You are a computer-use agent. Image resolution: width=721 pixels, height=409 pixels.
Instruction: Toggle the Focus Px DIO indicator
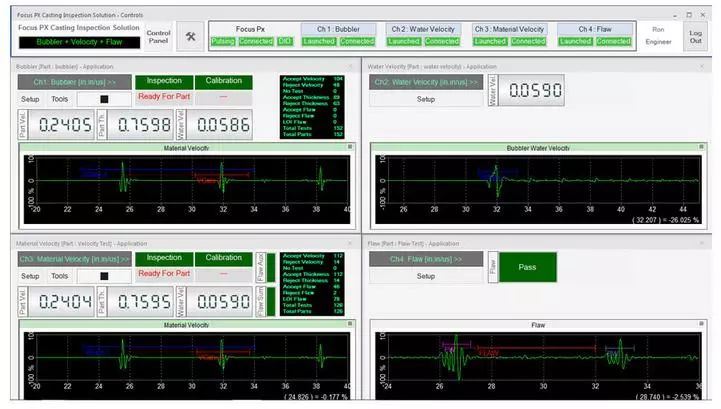click(x=285, y=41)
